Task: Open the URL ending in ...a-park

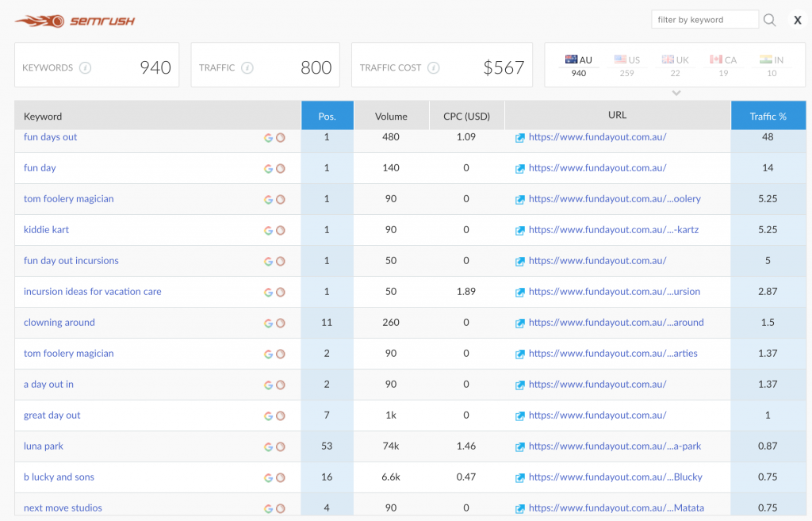Action: [615, 446]
